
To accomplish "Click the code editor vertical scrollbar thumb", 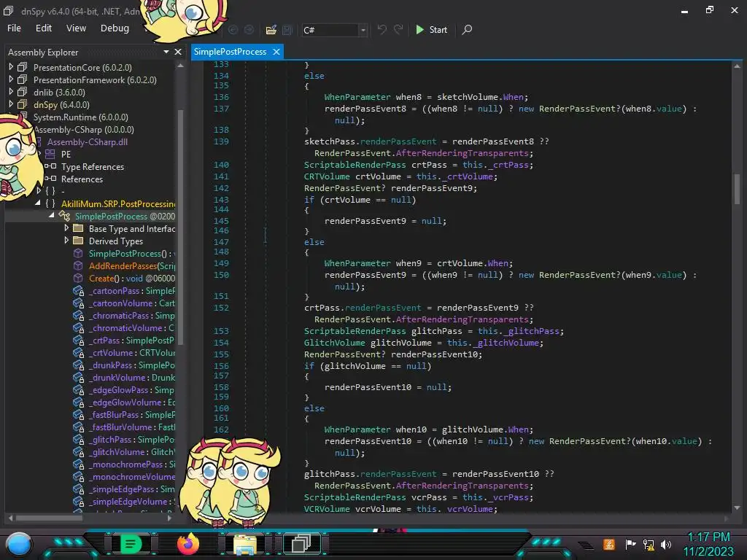I will coord(737,189).
